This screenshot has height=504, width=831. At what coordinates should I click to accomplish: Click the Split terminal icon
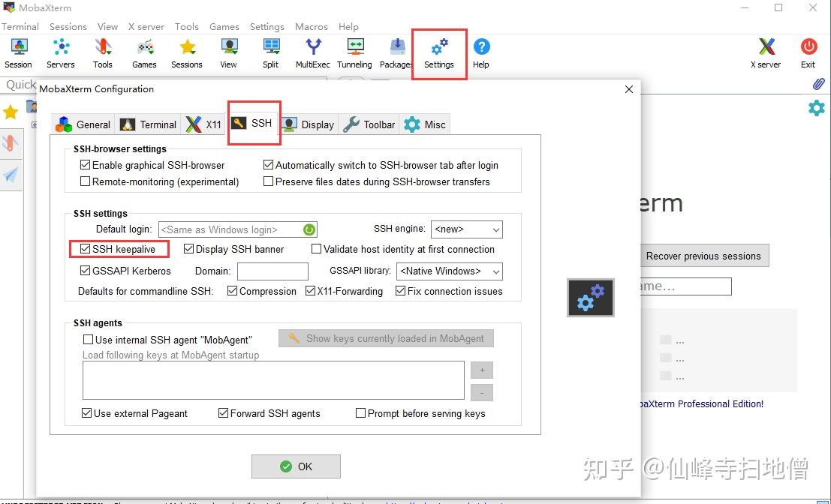(x=270, y=49)
